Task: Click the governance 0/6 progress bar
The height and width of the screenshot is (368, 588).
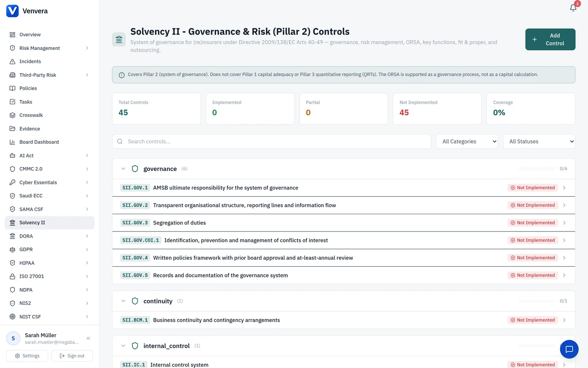Action: coord(537,169)
